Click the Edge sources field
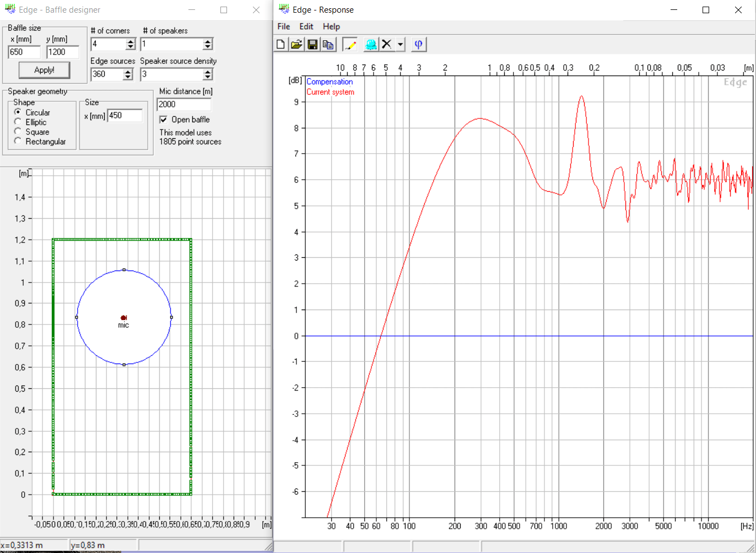756x553 pixels. click(107, 74)
